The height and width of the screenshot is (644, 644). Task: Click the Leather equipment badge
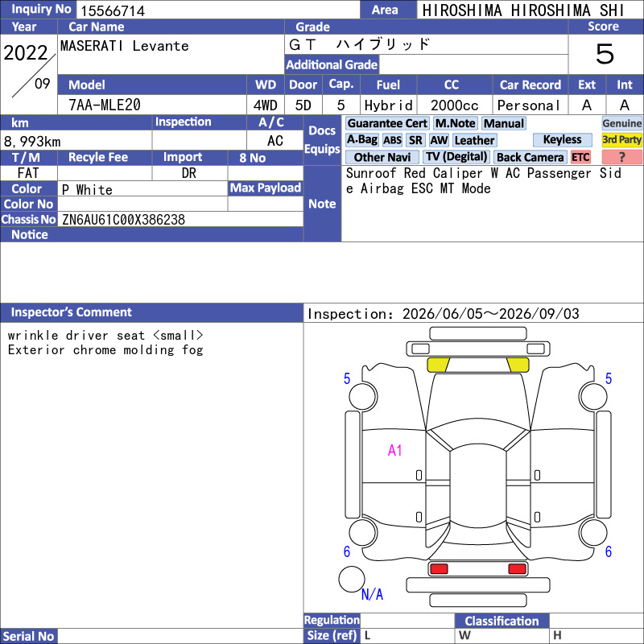(474, 140)
